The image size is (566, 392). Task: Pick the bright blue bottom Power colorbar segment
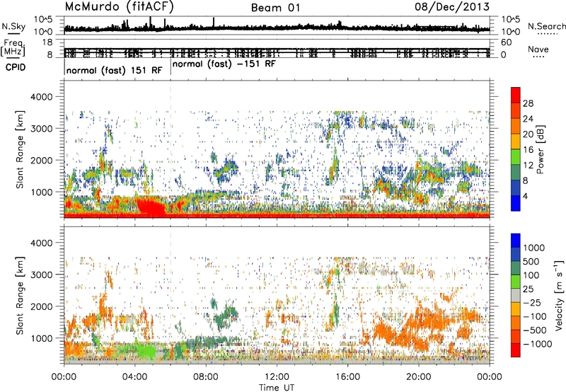pos(516,203)
